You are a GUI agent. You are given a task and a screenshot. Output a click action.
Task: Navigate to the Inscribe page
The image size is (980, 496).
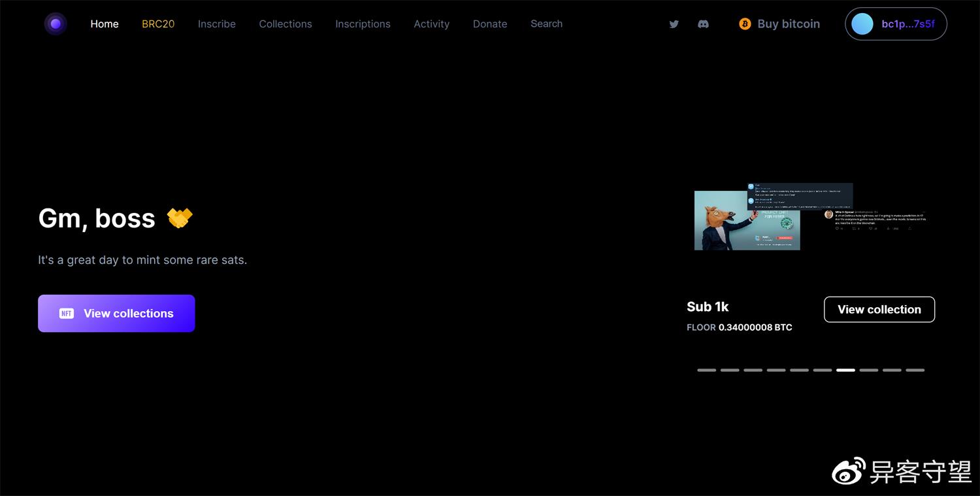(217, 24)
